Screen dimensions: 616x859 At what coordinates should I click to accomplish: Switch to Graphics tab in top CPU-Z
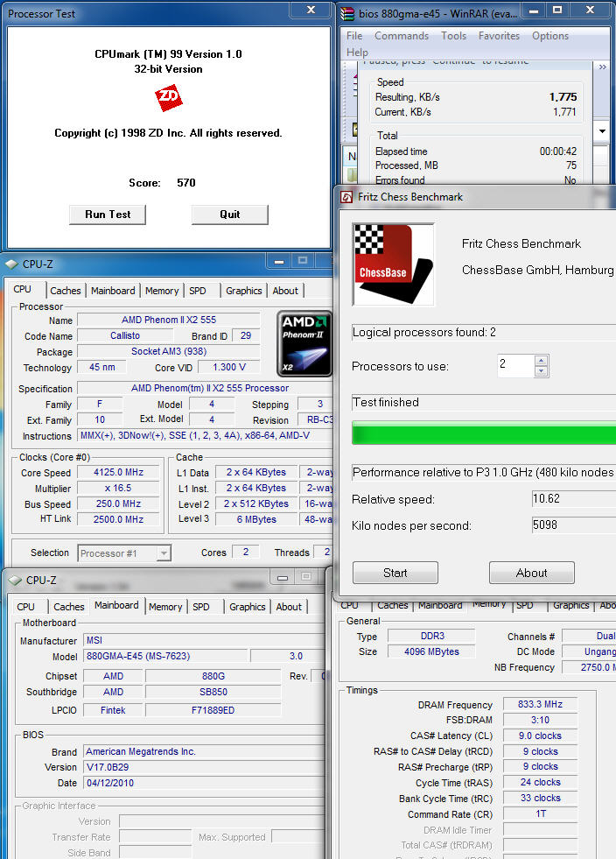[x=243, y=291]
